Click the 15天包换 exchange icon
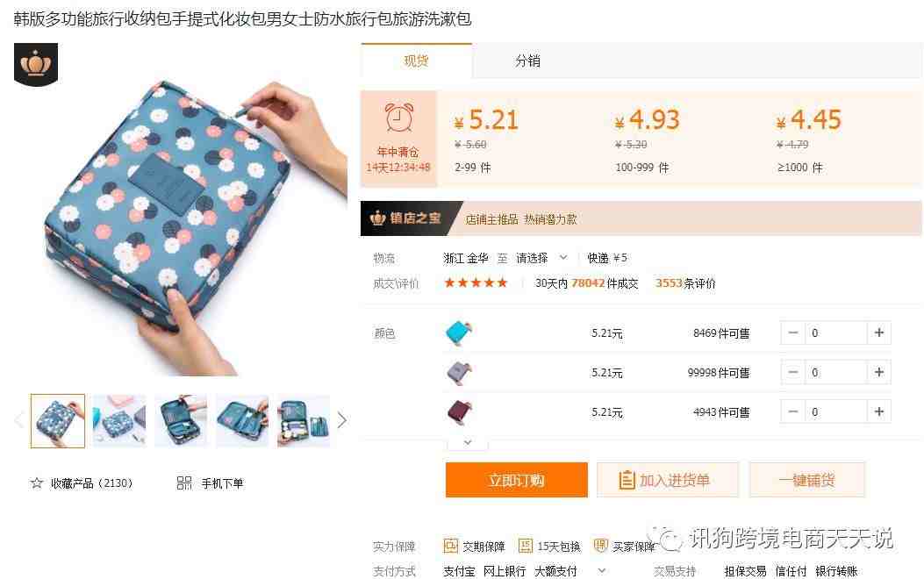This screenshot has width=924, height=579. point(525,546)
